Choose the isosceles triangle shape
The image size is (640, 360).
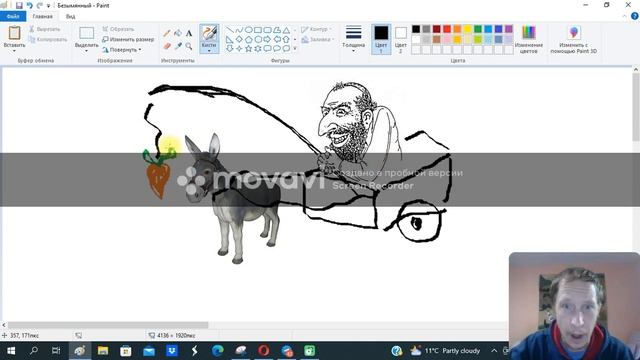(x=286, y=30)
